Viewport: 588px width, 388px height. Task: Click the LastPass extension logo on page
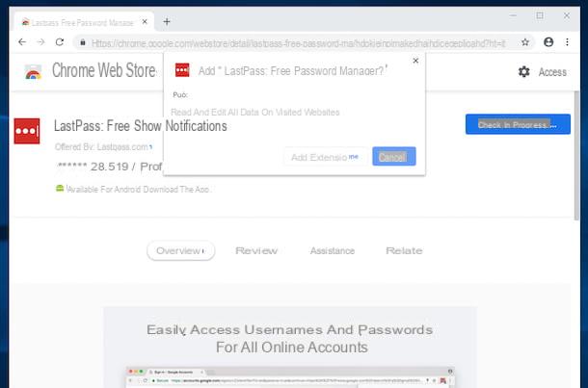point(27,131)
